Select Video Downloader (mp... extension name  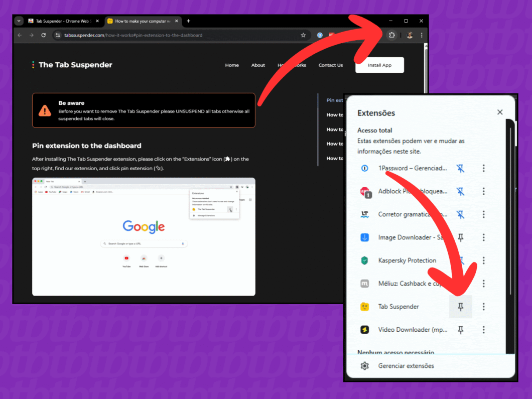coord(413,330)
